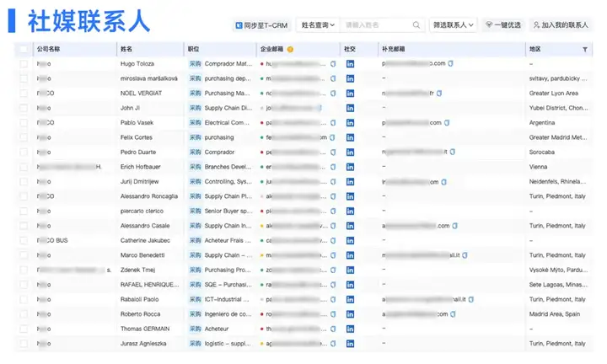
Task: Toggle checkbox for Marco Benedetti row
Action: point(23,254)
